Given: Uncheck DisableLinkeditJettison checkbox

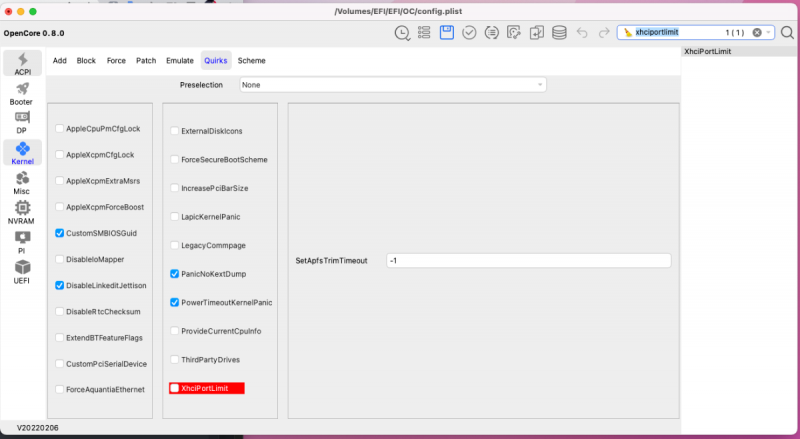Looking at the screenshot, I should pyautogui.click(x=60, y=285).
